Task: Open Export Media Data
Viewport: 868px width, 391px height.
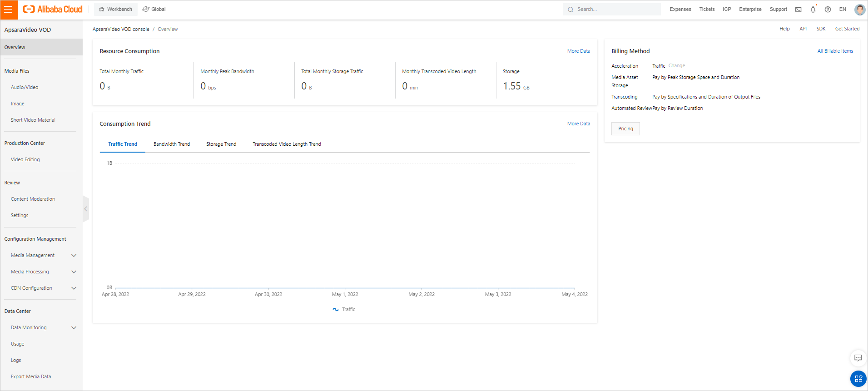Action: coord(31,376)
